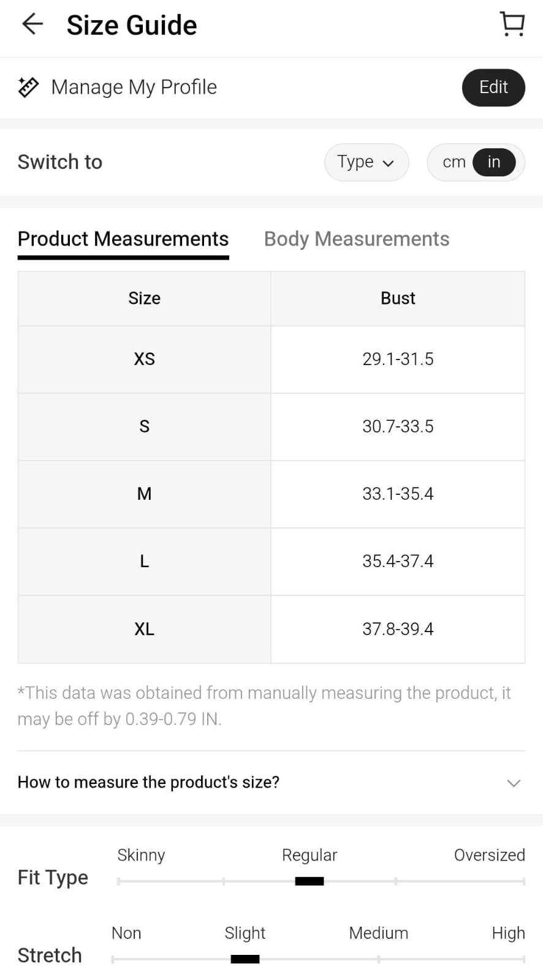Open the Type dropdown
543x980 pixels.
tap(366, 162)
